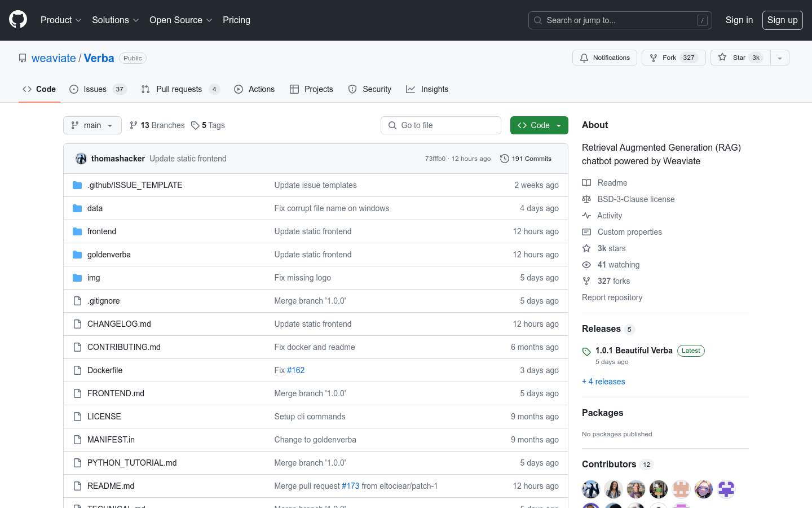Image resolution: width=812 pixels, height=508 pixels.
Task: Open the 191 Commits history
Action: click(x=526, y=159)
